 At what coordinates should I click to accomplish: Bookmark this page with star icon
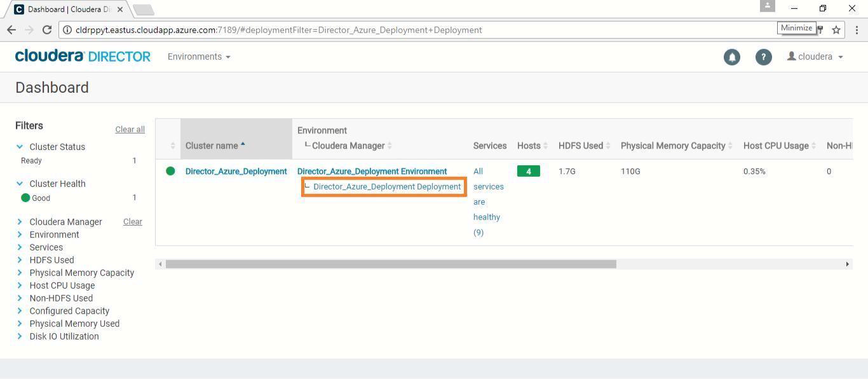(x=836, y=30)
